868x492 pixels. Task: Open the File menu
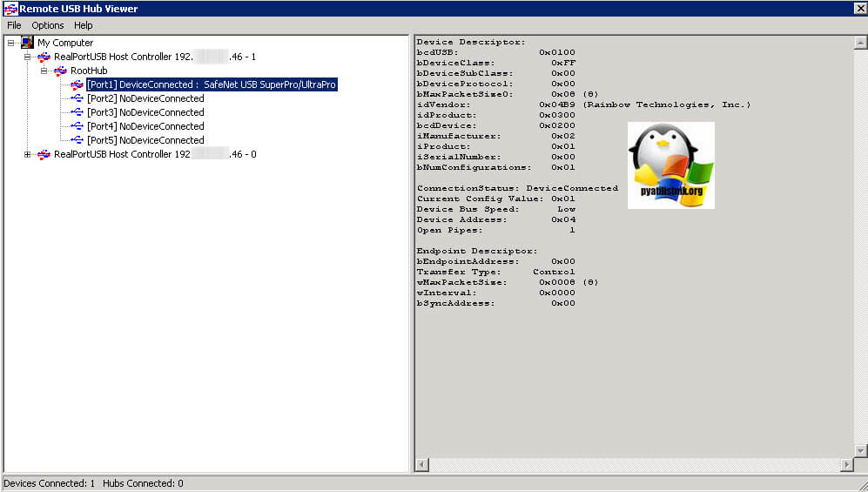[14, 25]
